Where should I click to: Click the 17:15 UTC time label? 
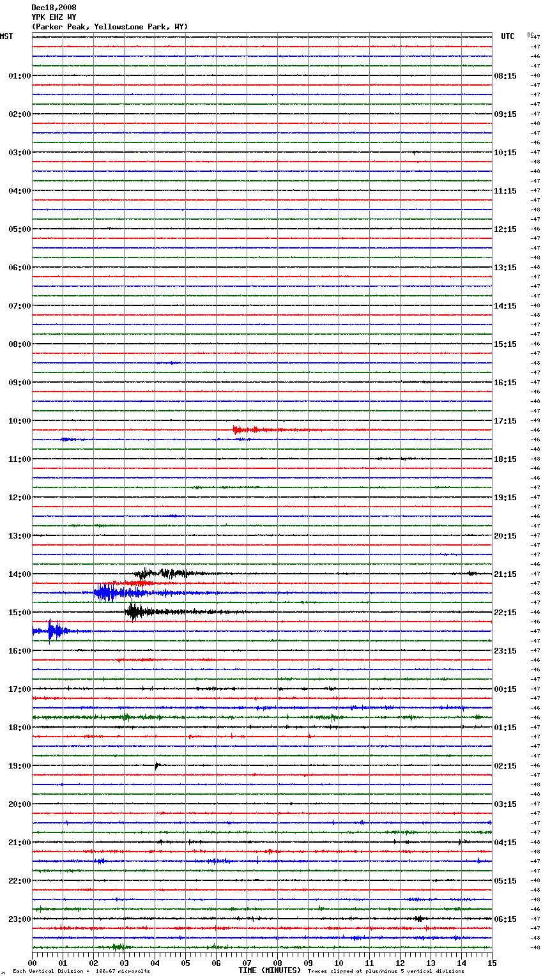coord(505,421)
